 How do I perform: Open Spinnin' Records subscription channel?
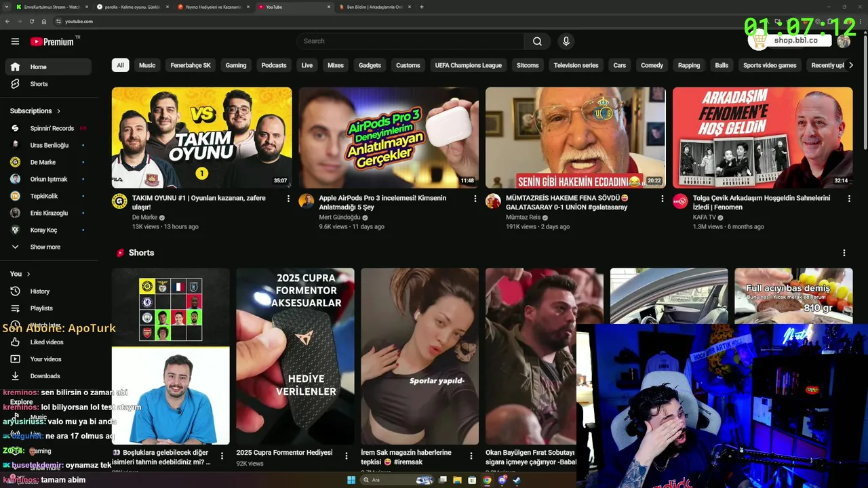pos(48,128)
